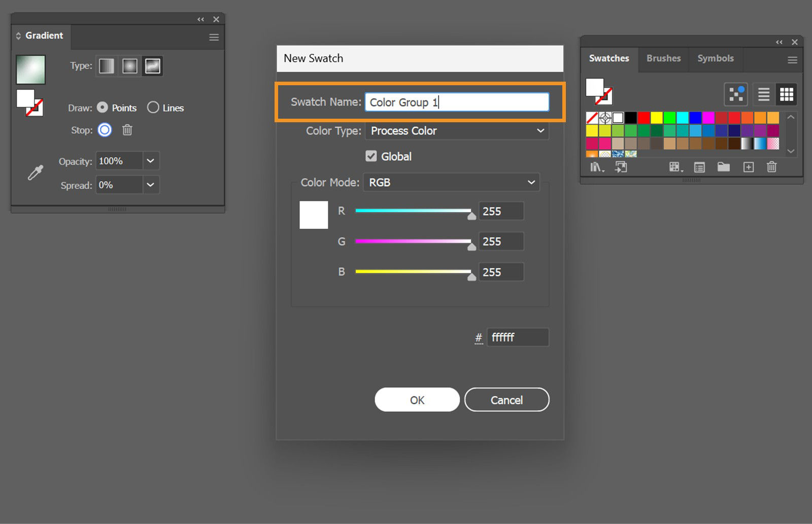Create a new swatch in the Swatches panel
Viewport: 812px width, 524px height.
pos(748,166)
